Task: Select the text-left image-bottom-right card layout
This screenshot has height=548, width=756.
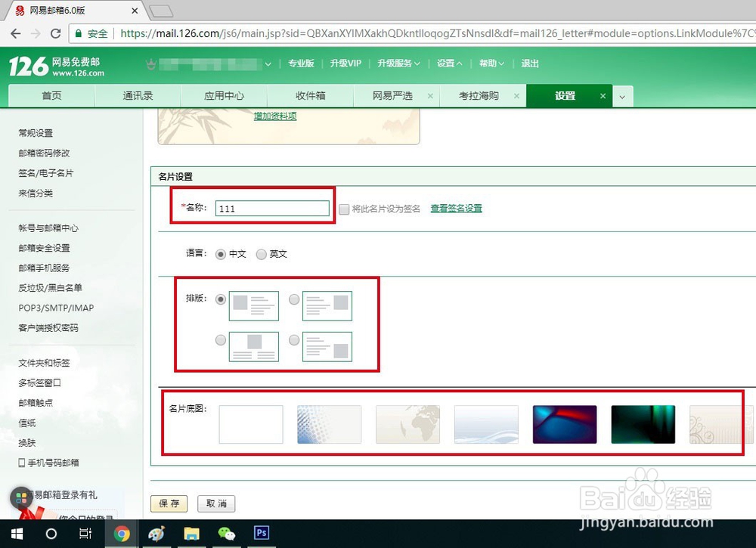Action: (293, 340)
